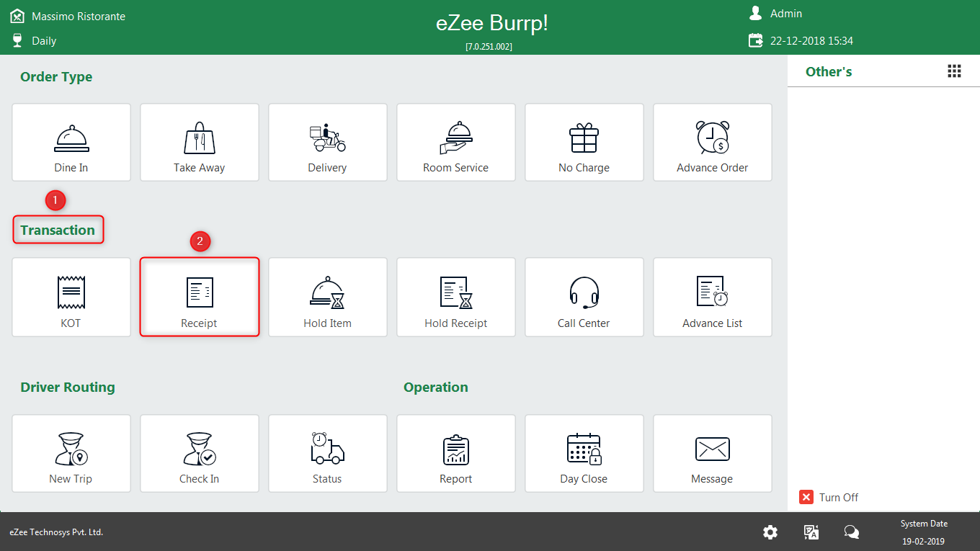Open the Hold Receipt tile
The width and height of the screenshot is (980, 551).
pos(456,297)
